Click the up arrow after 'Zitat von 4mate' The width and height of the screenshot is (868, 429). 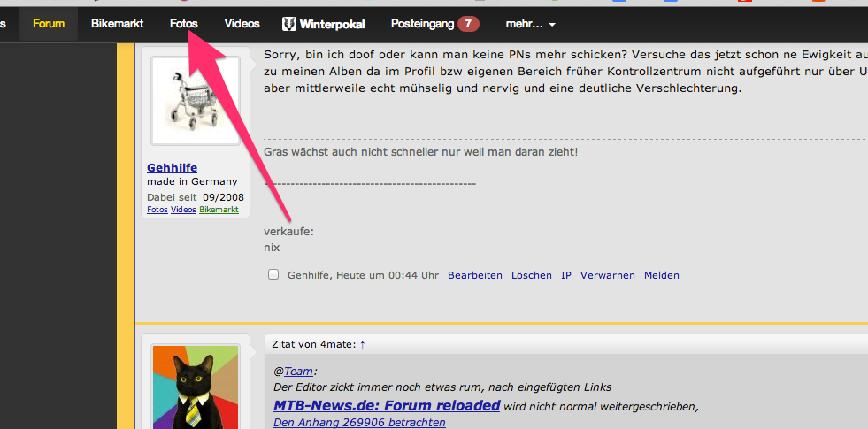click(362, 344)
